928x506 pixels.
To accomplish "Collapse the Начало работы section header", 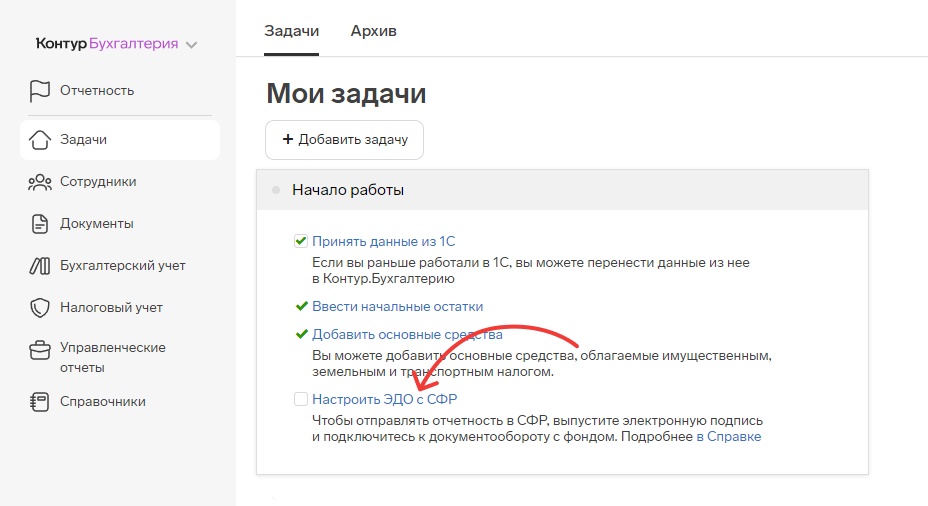I will click(x=562, y=190).
